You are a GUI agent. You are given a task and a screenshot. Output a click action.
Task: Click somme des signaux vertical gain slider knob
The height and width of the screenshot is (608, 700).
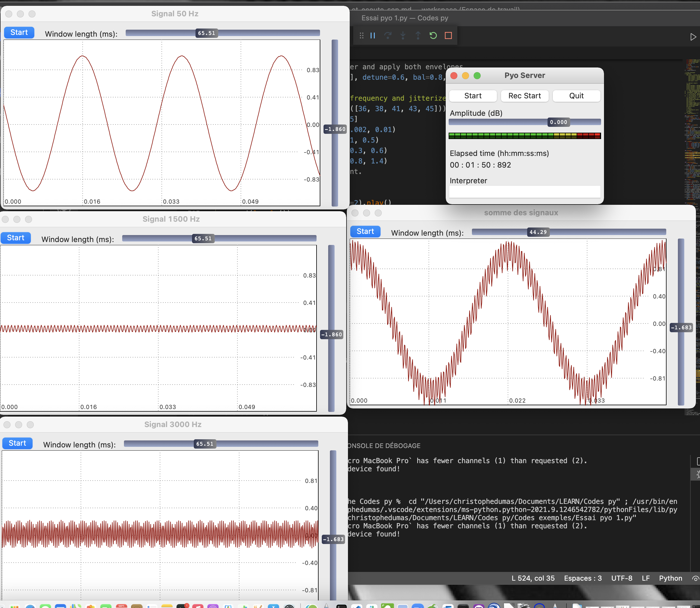pos(681,327)
